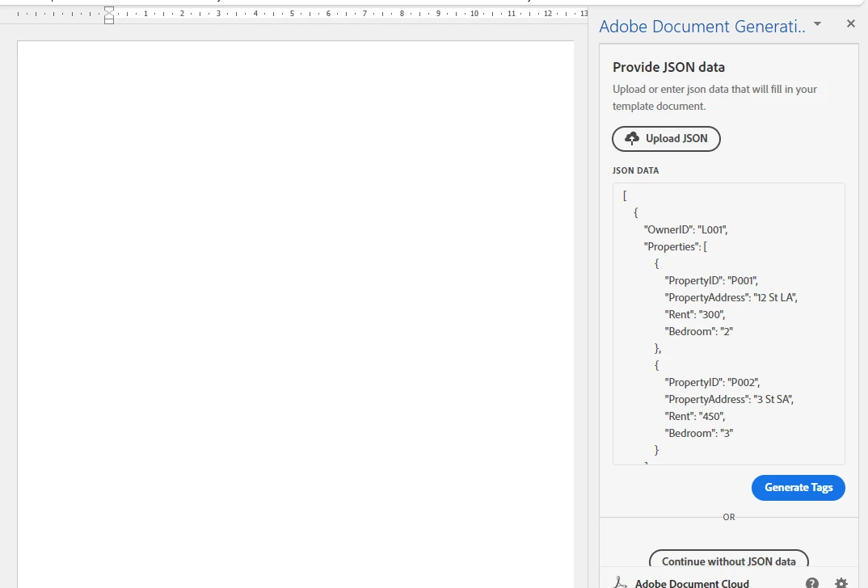Click the "PropertyAddress": "12 St LA" line

coord(731,297)
